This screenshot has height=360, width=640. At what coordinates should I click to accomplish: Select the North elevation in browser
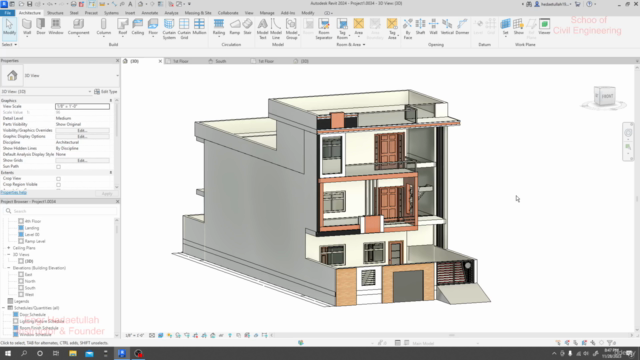coord(30,281)
